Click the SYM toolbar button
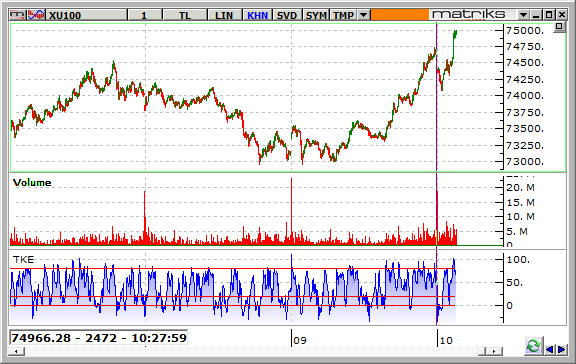 click(316, 15)
